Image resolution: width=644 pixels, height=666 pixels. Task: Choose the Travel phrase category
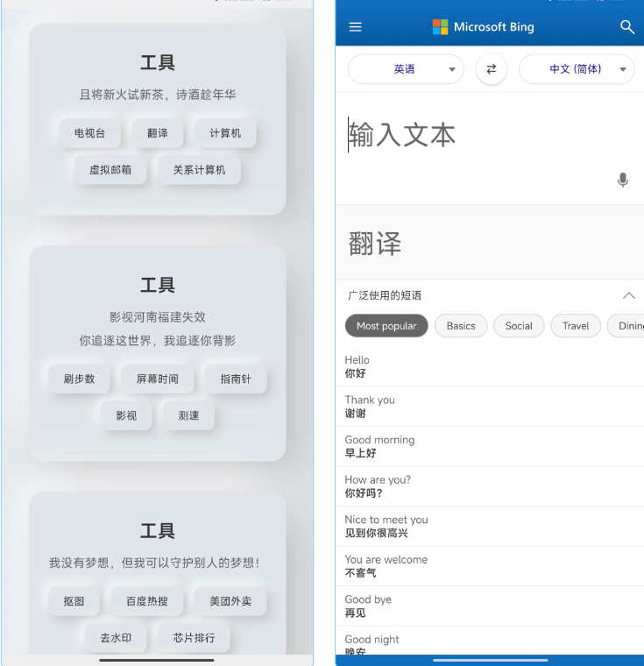tap(576, 326)
